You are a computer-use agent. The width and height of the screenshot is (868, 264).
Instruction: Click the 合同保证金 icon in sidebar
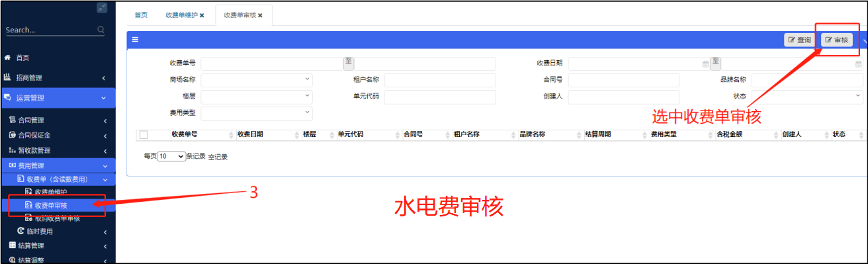[12, 135]
